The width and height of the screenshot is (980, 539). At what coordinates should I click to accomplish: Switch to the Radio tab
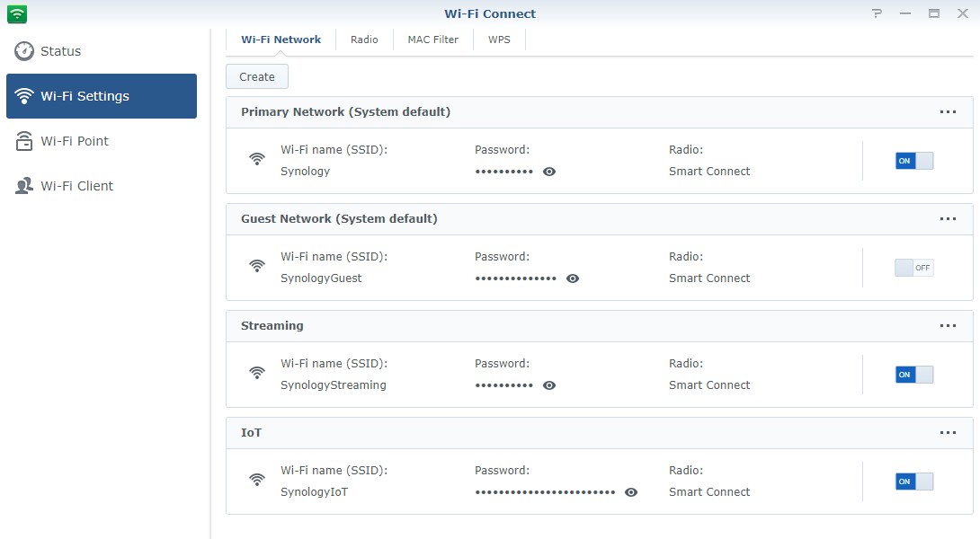[364, 40]
